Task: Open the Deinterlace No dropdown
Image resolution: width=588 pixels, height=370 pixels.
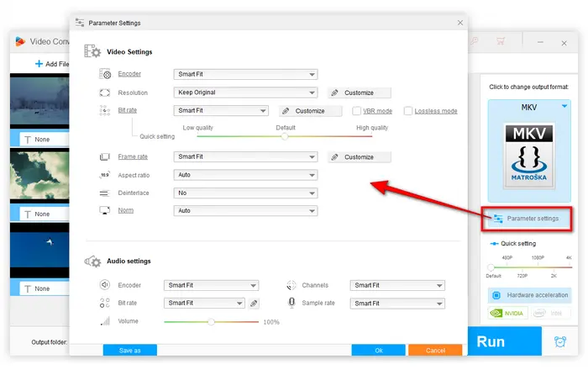Action: (x=245, y=193)
